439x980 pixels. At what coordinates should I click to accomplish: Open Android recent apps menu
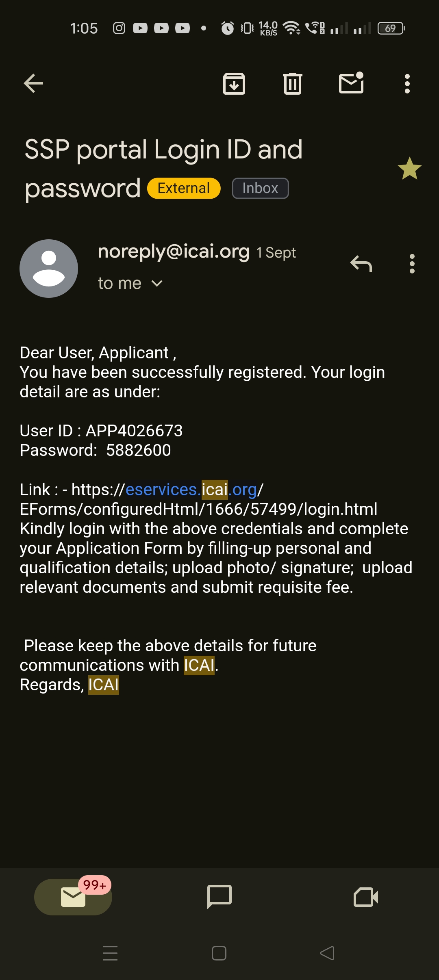click(x=110, y=953)
